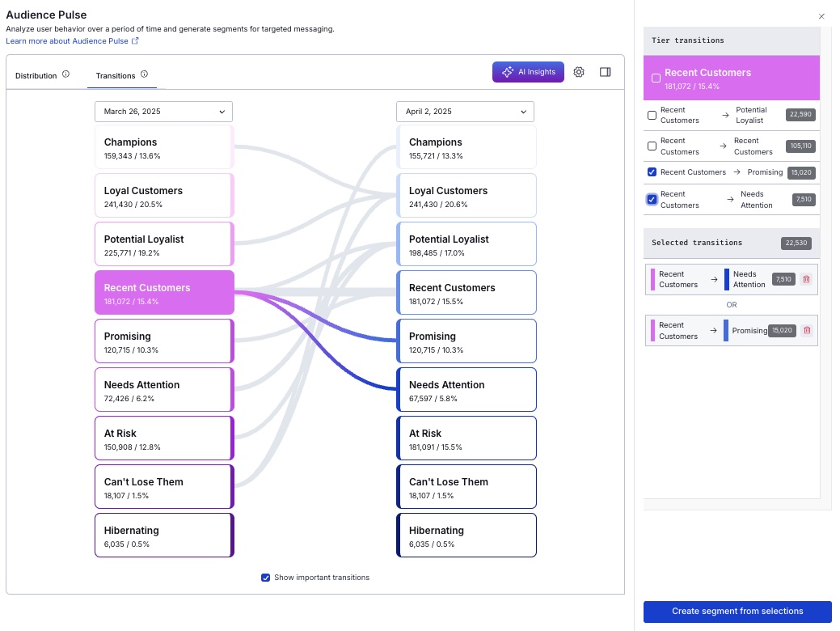840x631 pixels.
Task: Check Recent Customers to Potential Loyalist transition
Action: coord(652,116)
